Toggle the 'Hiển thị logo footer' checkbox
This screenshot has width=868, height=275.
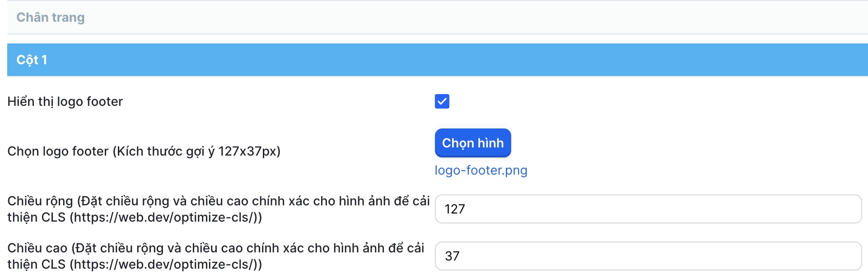tap(442, 101)
